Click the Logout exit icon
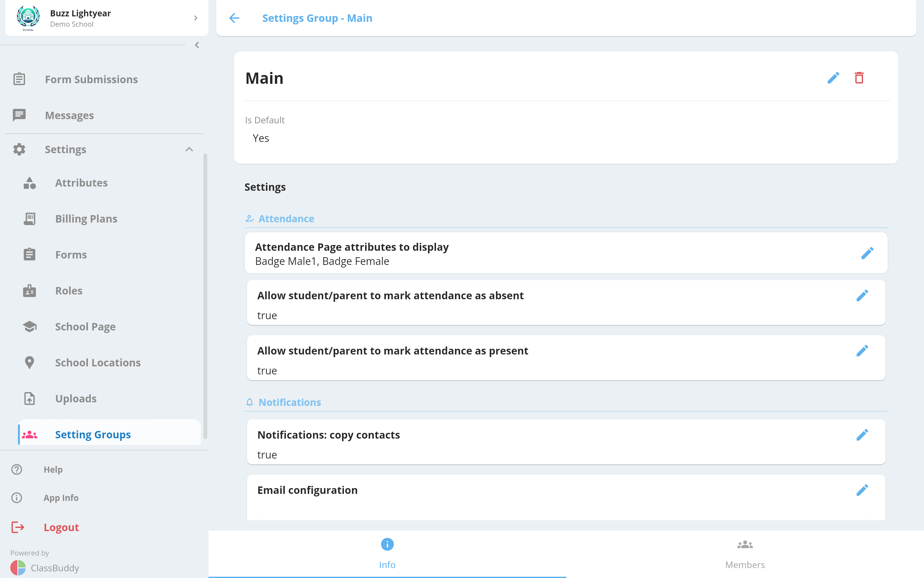This screenshot has width=924, height=578. pyautogui.click(x=18, y=527)
